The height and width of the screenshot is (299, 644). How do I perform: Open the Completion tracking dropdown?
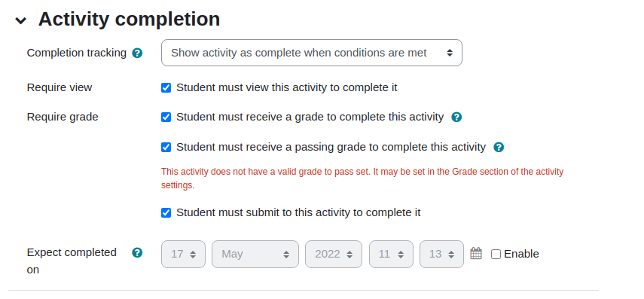312,53
